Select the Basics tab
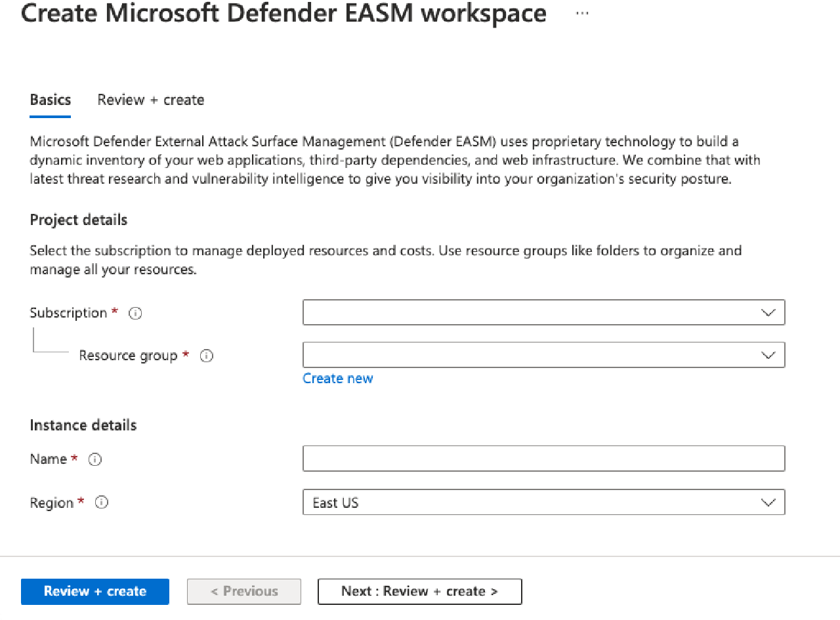 click(50, 100)
